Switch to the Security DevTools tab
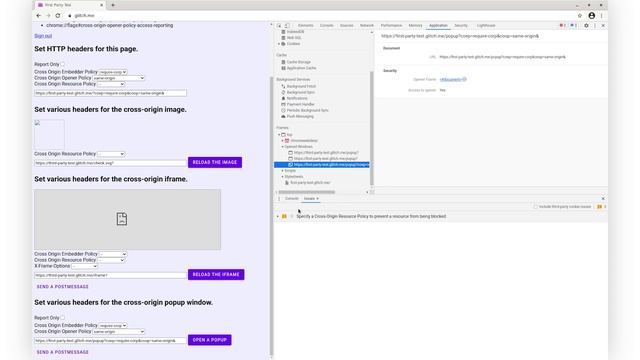640x360 pixels. click(x=461, y=25)
